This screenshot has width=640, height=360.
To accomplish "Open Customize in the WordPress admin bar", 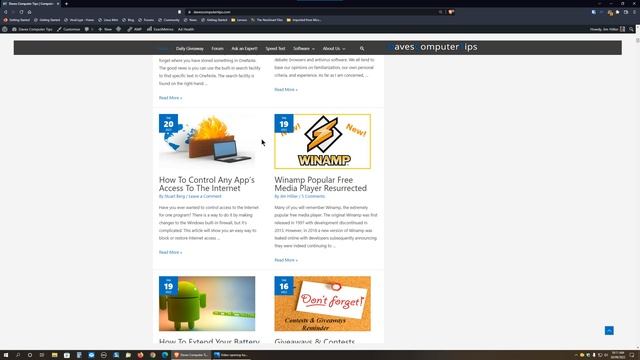I will click(x=69, y=29).
